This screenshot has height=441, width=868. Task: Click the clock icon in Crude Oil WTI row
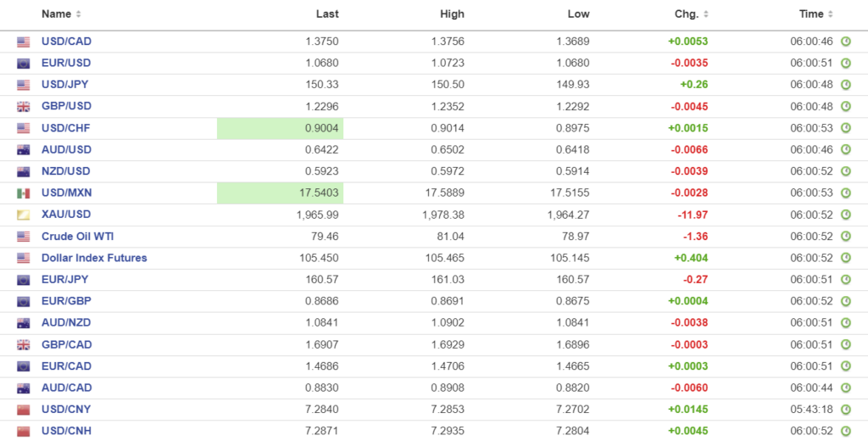pos(845,237)
